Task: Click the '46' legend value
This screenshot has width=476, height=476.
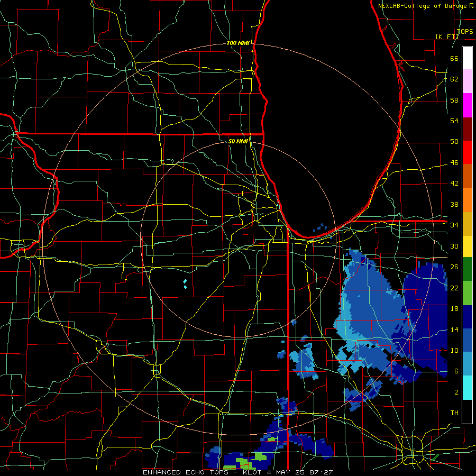Action: coord(454,163)
